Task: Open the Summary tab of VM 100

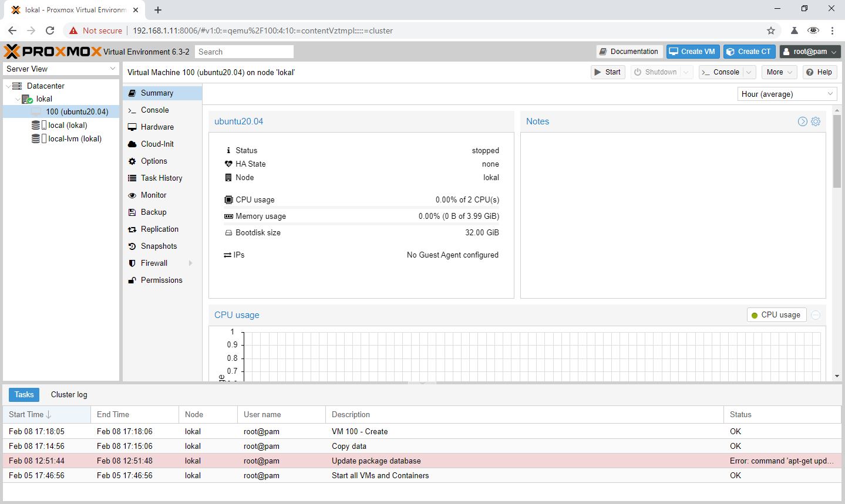Action: click(163, 93)
